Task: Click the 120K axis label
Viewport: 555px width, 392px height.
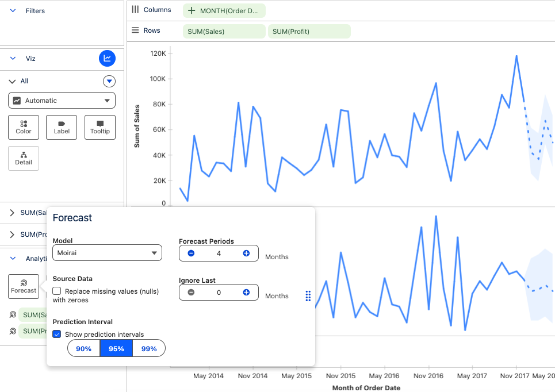Action: pos(158,53)
